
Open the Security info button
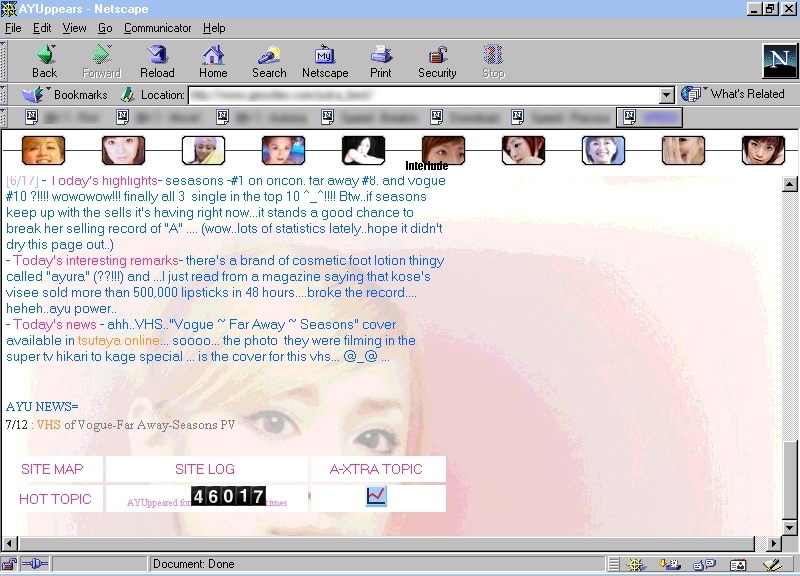437,61
